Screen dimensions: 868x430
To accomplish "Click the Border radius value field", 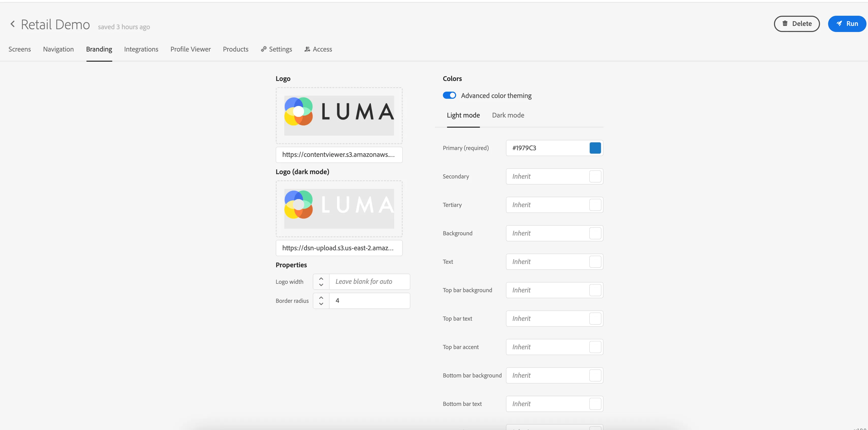I will [x=369, y=301].
